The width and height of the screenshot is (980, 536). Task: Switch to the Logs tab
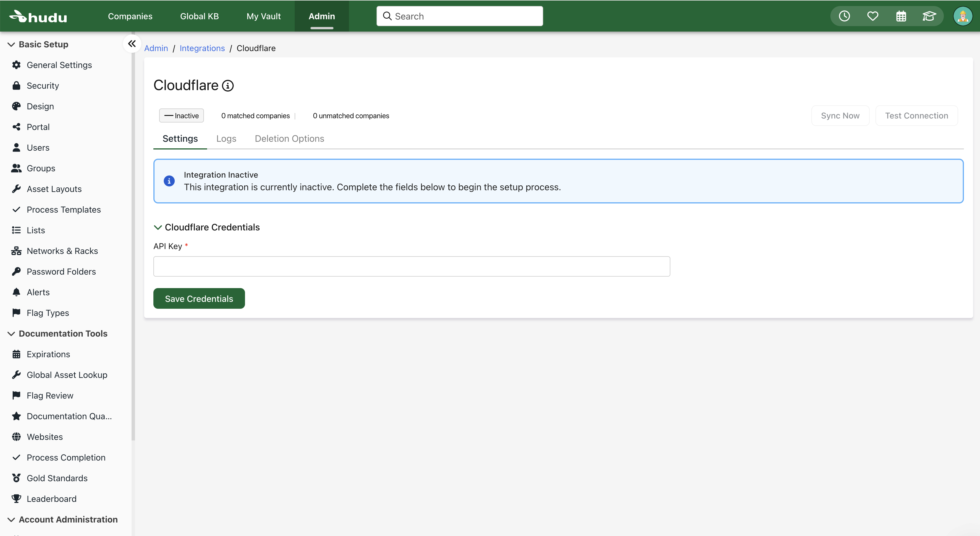(x=226, y=139)
